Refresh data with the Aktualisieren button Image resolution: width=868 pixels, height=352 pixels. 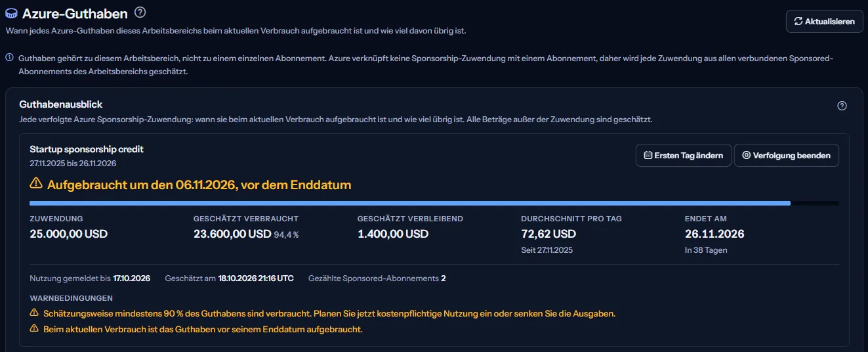click(825, 21)
